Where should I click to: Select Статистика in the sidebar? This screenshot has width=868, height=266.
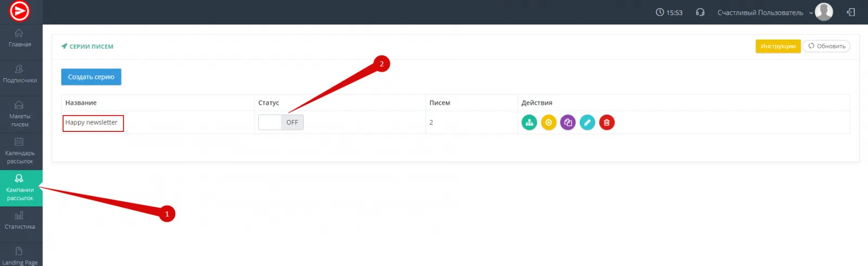[x=20, y=220]
